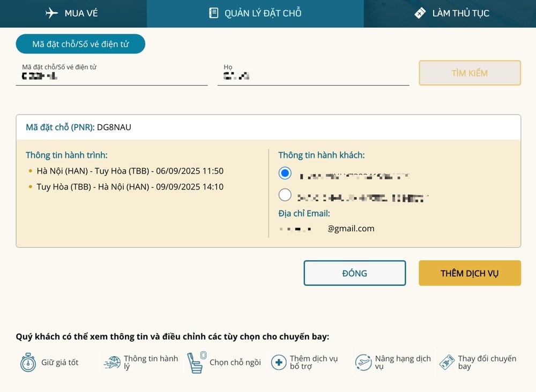The image size is (536, 392).
Task: Click the plane upgrade icon for Nâng hạng dịch vụ
Action: (x=363, y=362)
